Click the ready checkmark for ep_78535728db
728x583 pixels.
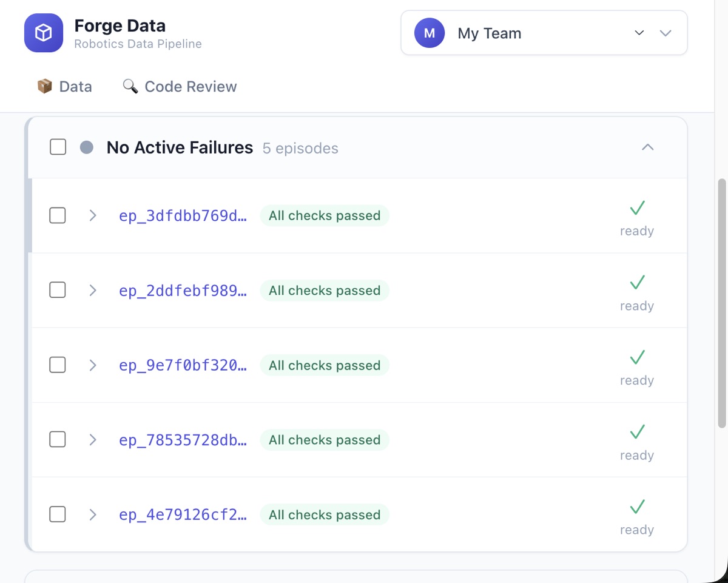637,432
